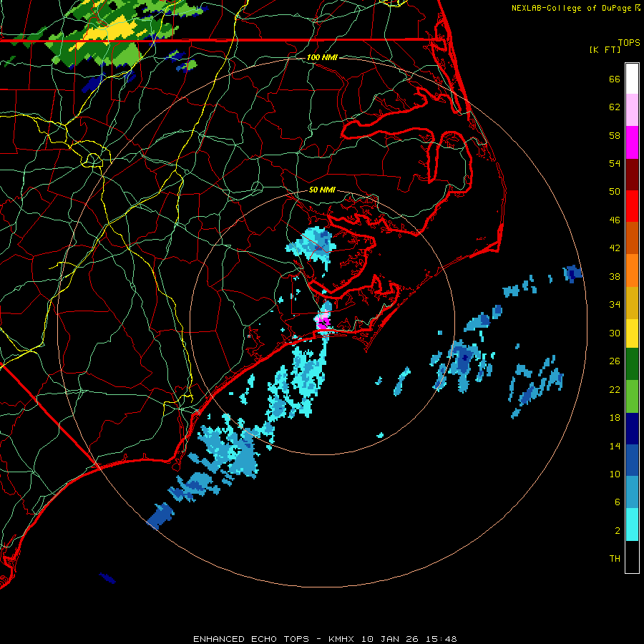Click the '22' legend scale value
Viewport: 644px width, 644px height.
click(615, 389)
